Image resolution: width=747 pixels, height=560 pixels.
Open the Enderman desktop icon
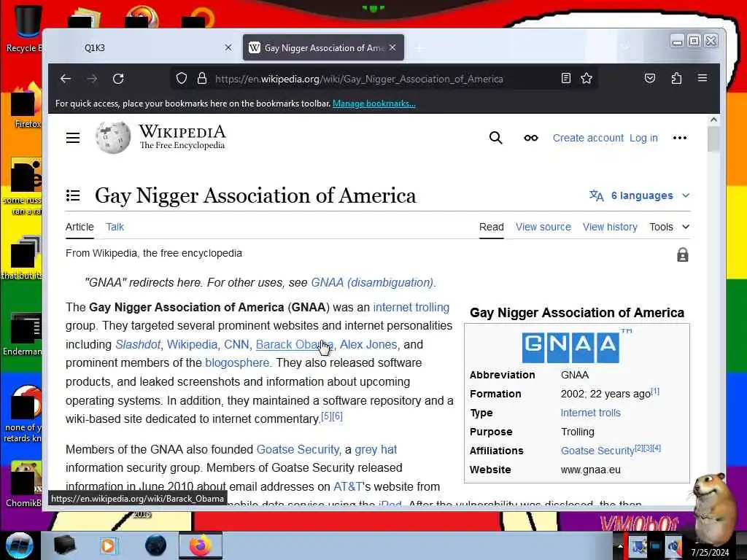pyautogui.click(x=24, y=334)
